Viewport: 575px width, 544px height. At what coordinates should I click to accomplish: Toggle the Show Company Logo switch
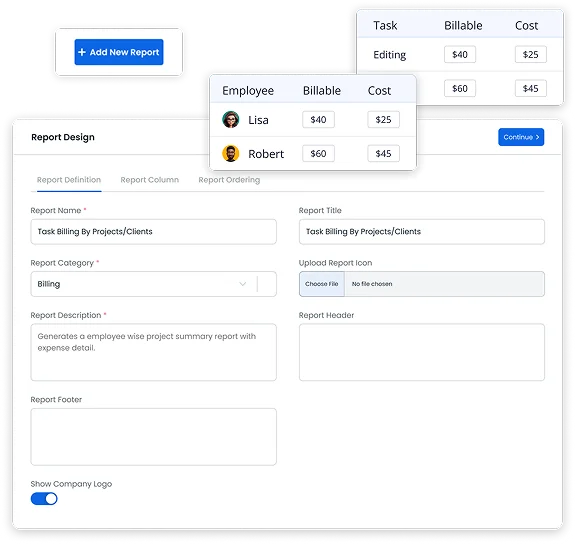click(x=44, y=499)
